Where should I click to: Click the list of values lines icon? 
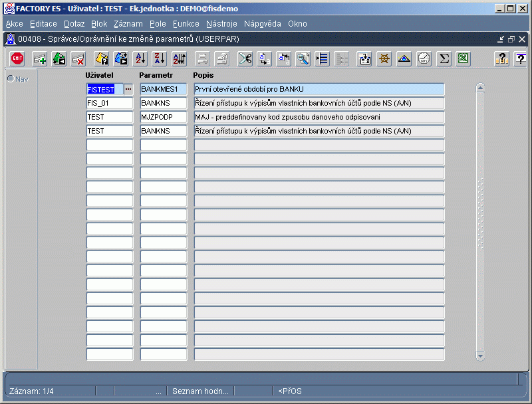(323, 58)
